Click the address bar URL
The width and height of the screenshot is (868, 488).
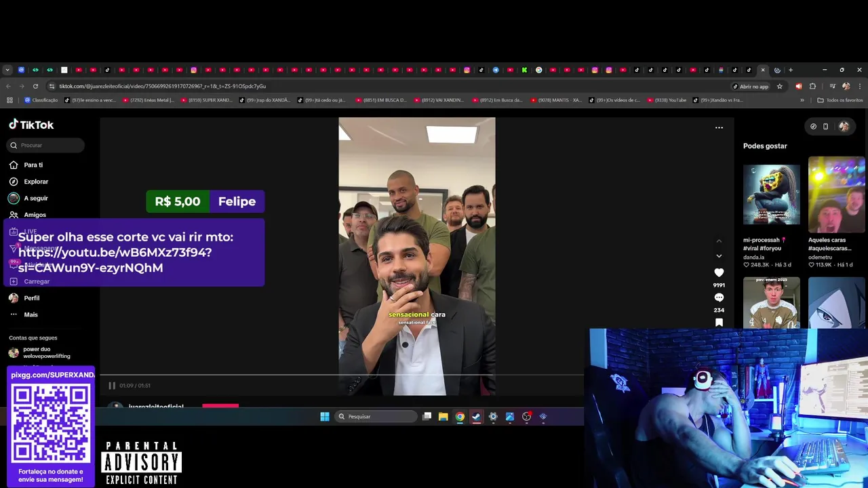[162, 86]
